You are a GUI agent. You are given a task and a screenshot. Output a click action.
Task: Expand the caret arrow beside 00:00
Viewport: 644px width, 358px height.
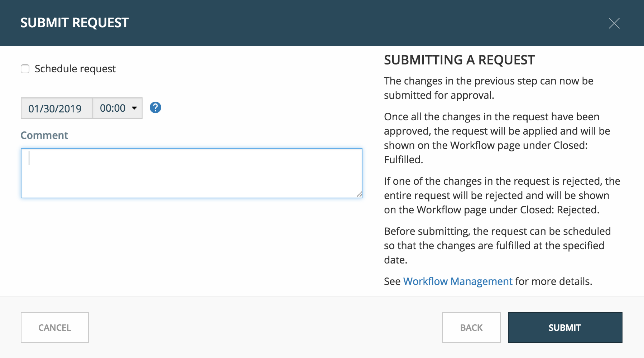[134, 108]
